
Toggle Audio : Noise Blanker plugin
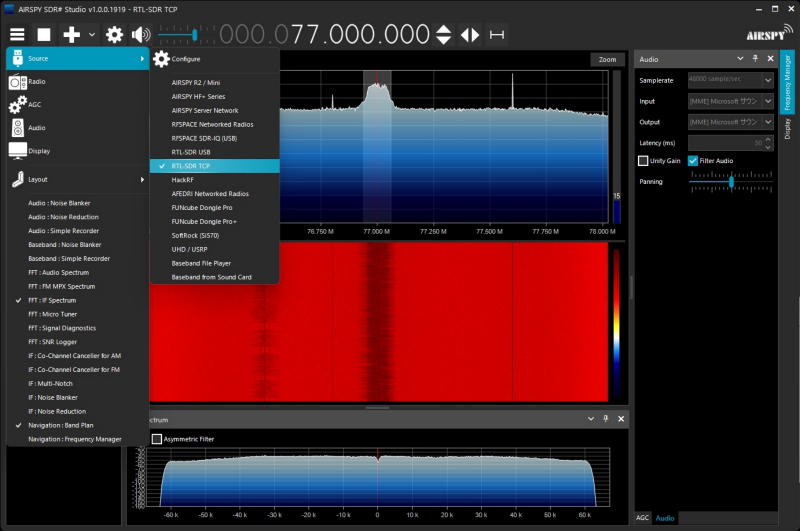[x=78, y=203]
